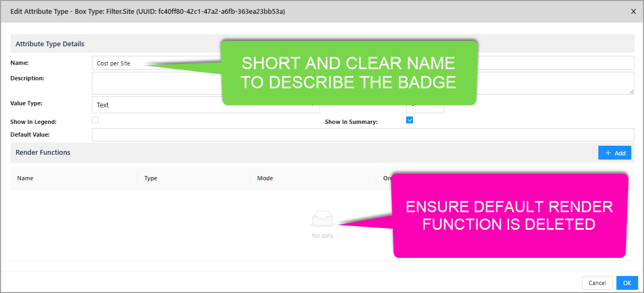Click the pink 'Ensure default render function' callout
Viewport: 644px width, 293px height.
click(509, 215)
